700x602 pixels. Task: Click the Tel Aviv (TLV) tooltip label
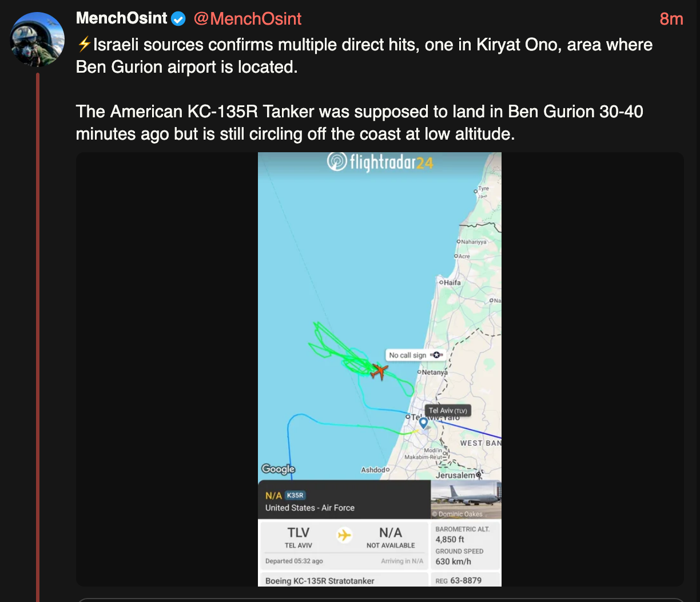click(448, 410)
